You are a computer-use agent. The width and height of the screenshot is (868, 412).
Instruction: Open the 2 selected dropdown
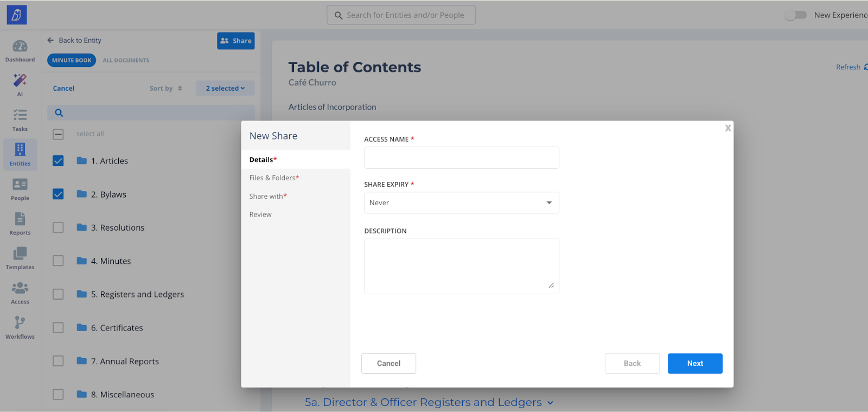click(225, 88)
